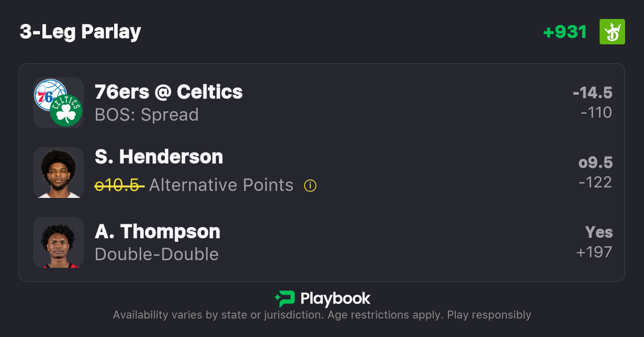
Task: Click the +197 Double-Double odds
Action: click(594, 252)
